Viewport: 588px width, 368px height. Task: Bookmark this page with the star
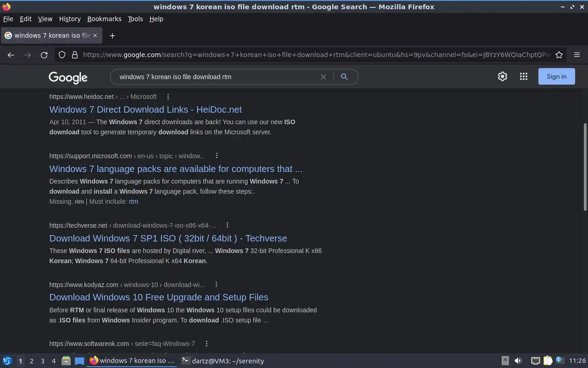559,55
